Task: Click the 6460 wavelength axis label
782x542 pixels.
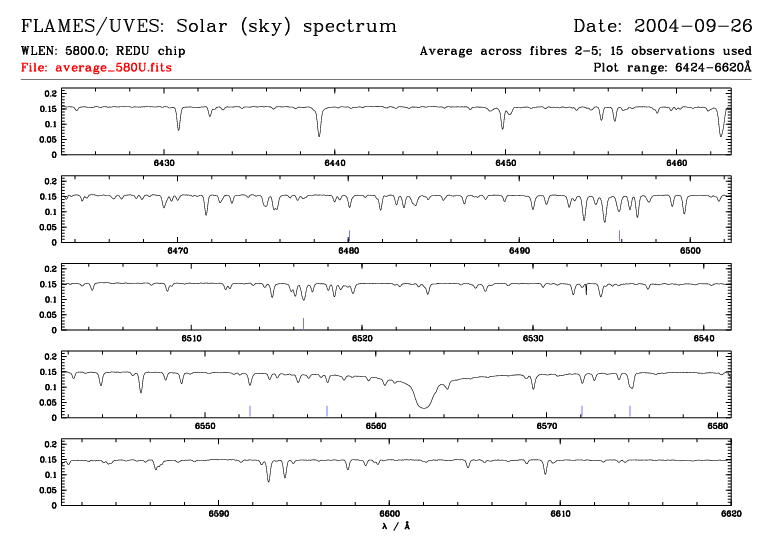Action: (x=677, y=163)
